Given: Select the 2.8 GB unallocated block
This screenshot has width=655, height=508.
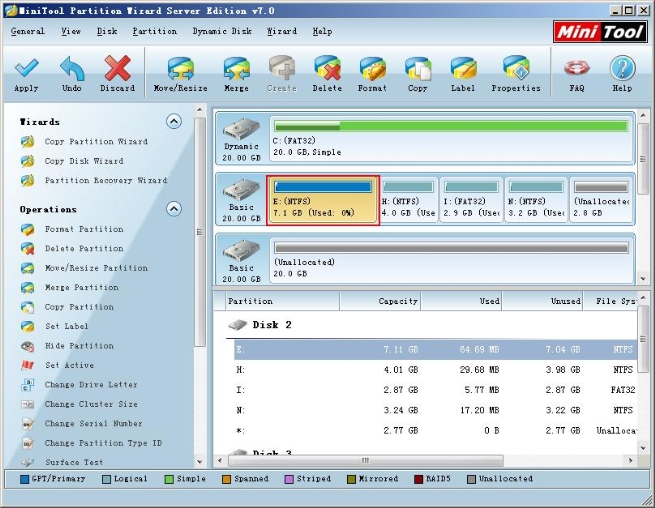Looking at the screenshot, I should pyautogui.click(x=601, y=201).
